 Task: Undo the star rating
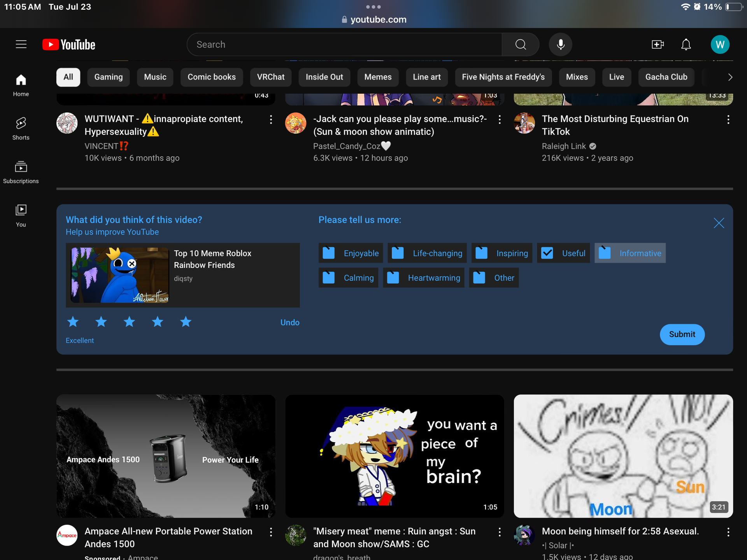pos(290,322)
